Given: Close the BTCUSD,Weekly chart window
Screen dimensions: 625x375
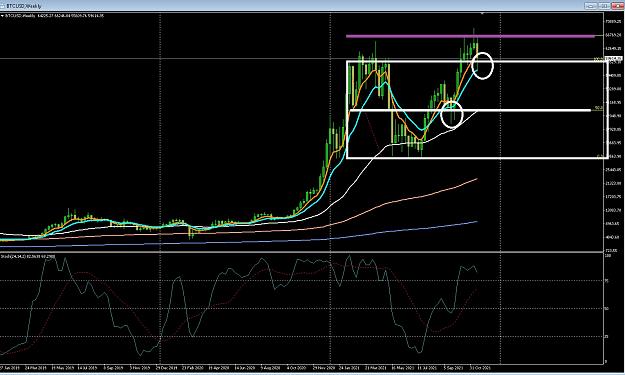Looking at the screenshot, I should click(x=617, y=6).
